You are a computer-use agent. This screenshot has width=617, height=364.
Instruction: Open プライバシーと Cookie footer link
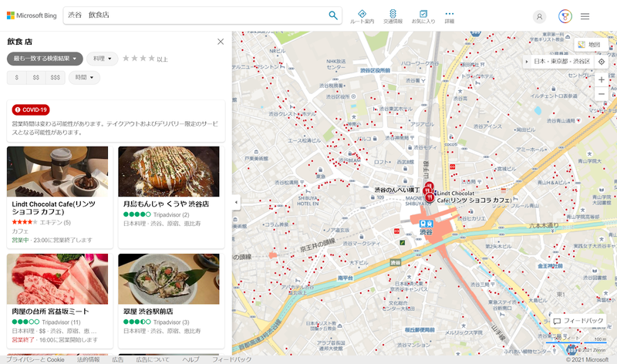[x=35, y=359]
